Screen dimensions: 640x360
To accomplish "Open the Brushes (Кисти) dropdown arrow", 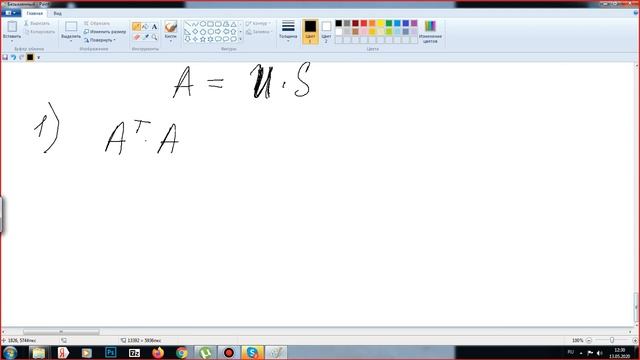I will [171, 41].
